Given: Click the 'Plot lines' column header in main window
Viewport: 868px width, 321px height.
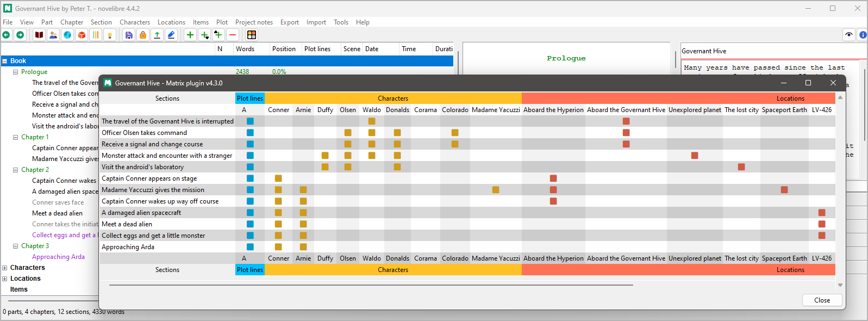Looking at the screenshot, I should pos(321,49).
